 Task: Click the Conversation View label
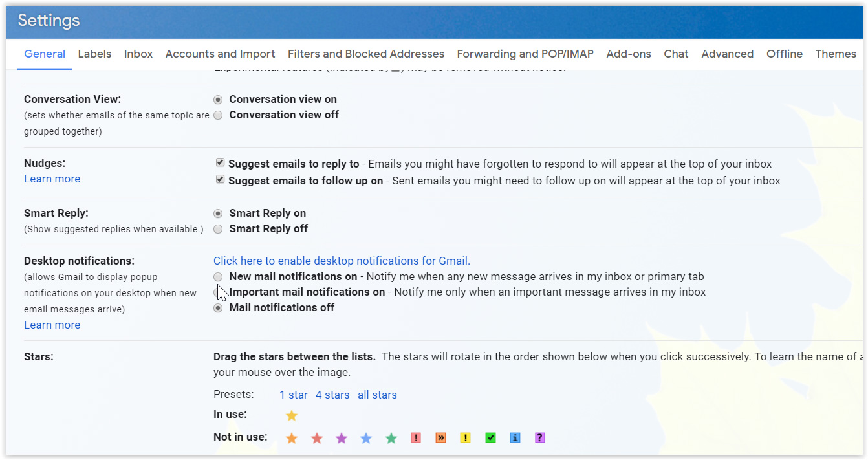coord(72,100)
